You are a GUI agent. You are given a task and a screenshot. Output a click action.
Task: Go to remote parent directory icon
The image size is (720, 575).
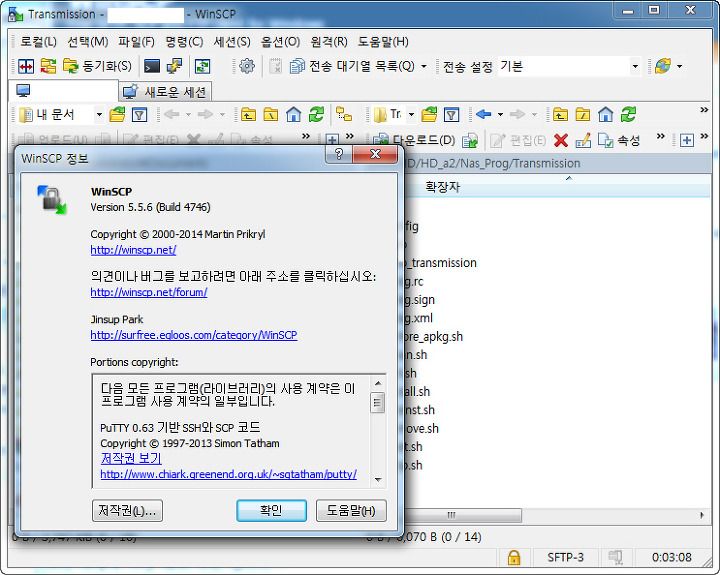click(x=560, y=114)
